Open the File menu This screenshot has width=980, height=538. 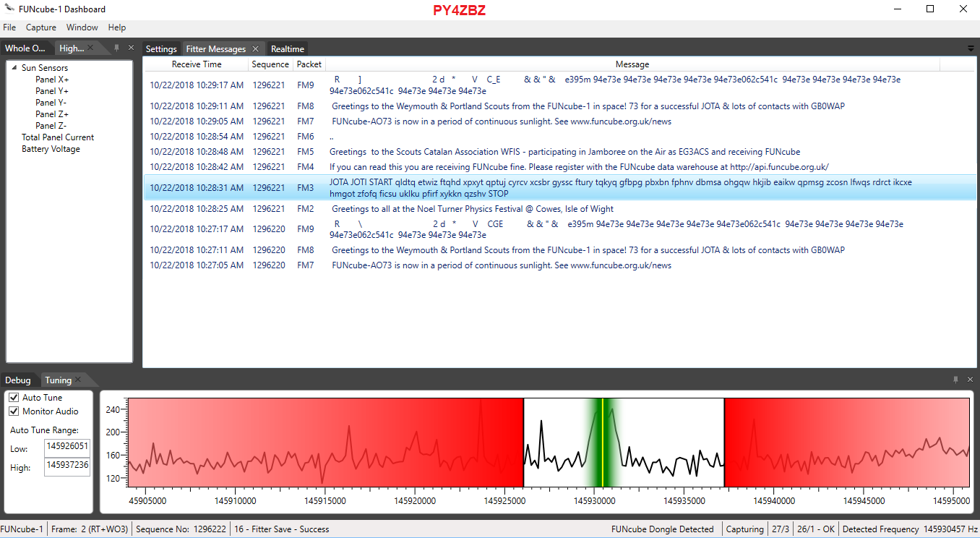point(9,27)
